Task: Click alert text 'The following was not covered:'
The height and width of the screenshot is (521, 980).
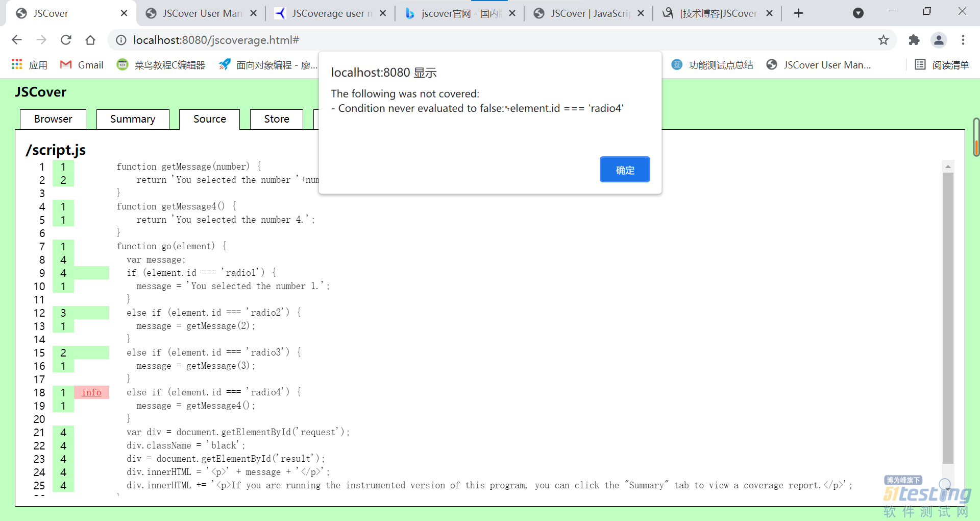Action: click(x=405, y=93)
